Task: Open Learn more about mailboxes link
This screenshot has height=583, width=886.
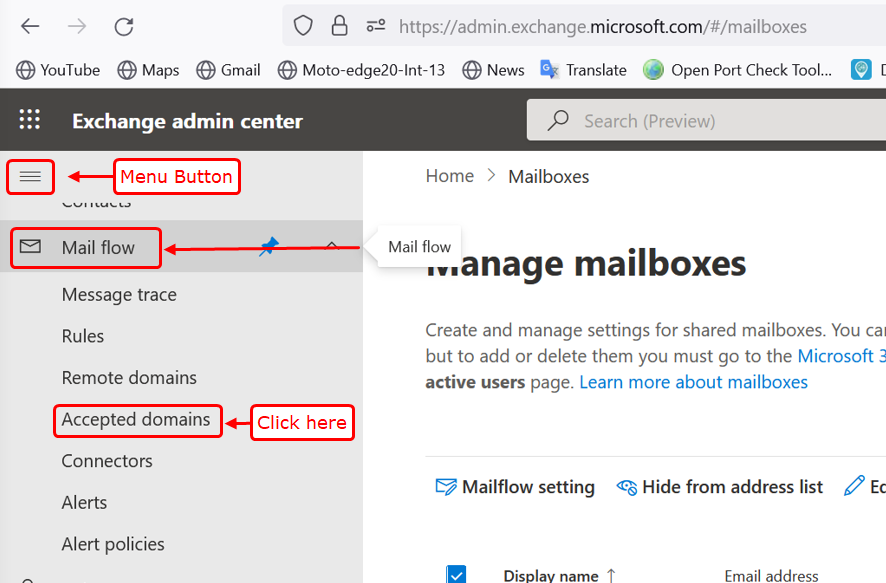Action: pyautogui.click(x=693, y=382)
